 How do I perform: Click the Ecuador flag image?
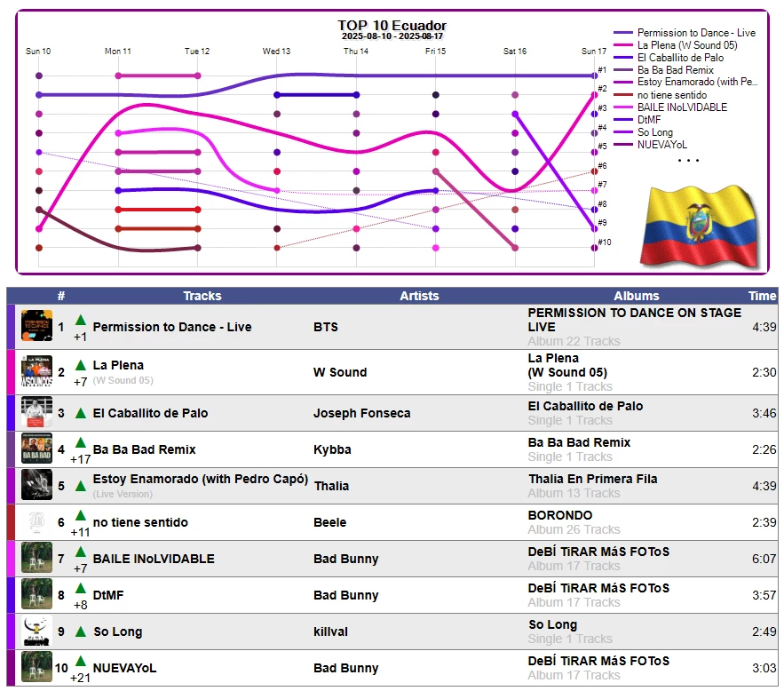[700, 226]
